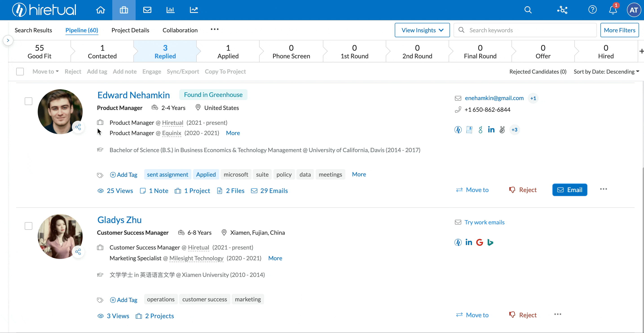Open Edward's resume document icon
The width and height of the screenshot is (644, 333).
469,130
